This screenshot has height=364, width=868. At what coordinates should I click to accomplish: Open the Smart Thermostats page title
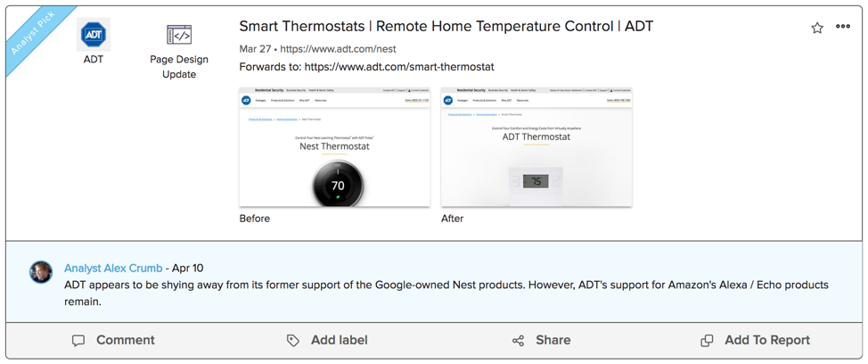click(x=446, y=26)
